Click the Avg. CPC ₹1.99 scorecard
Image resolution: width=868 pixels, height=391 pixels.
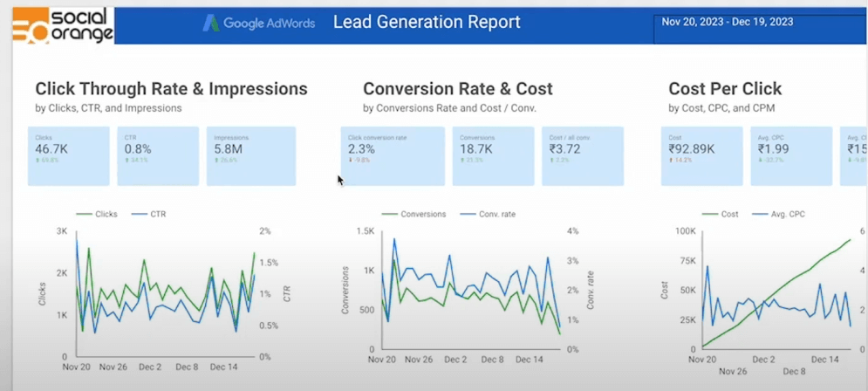pos(791,155)
